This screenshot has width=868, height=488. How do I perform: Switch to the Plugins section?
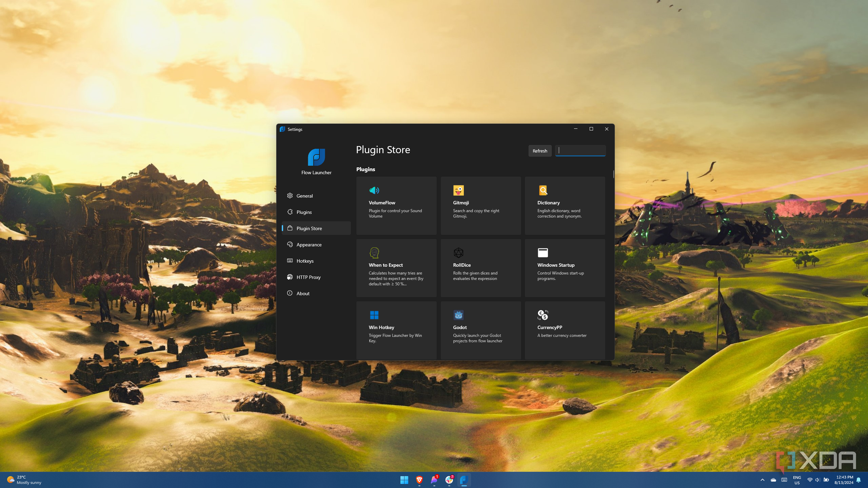(316, 212)
